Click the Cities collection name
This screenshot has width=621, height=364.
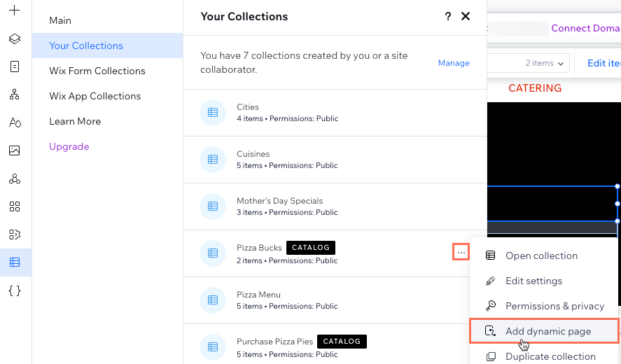point(248,107)
